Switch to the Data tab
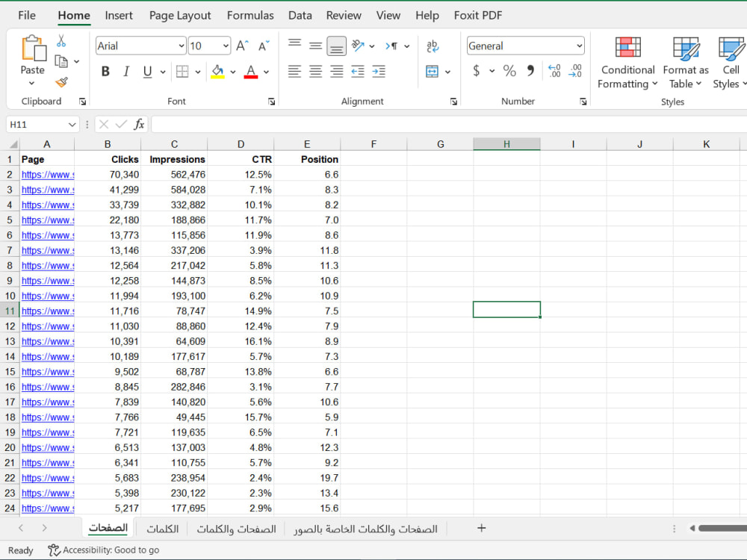 pyautogui.click(x=300, y=15)
